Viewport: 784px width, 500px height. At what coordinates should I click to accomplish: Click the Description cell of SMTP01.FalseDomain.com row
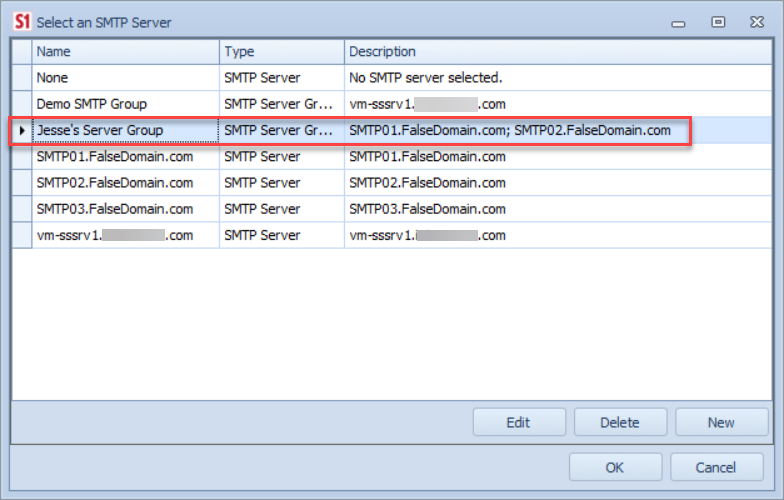pyautogui.click(x=558, y=156)
